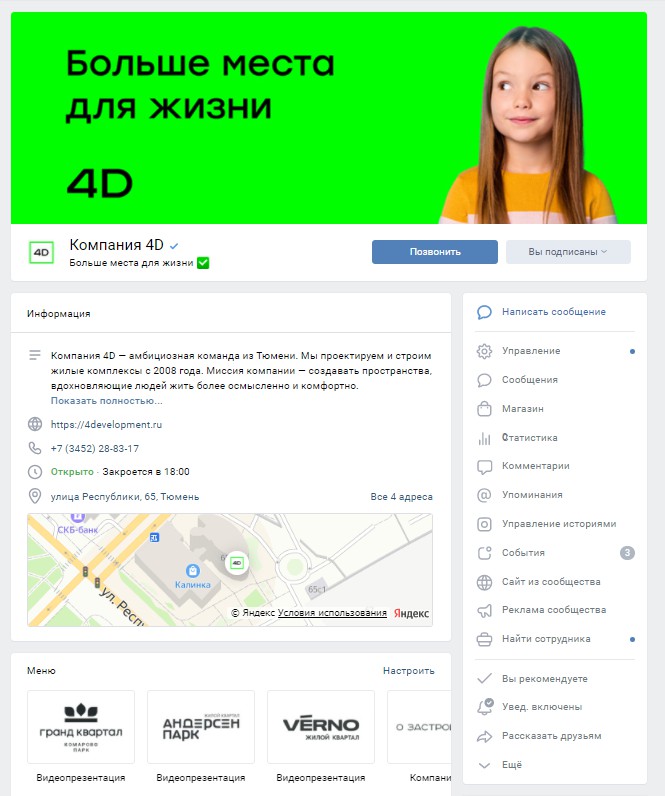Screen dimensions: 665x796
Task: Open the VERNO жилой квартал thumbnail
Action: [321, 726]
